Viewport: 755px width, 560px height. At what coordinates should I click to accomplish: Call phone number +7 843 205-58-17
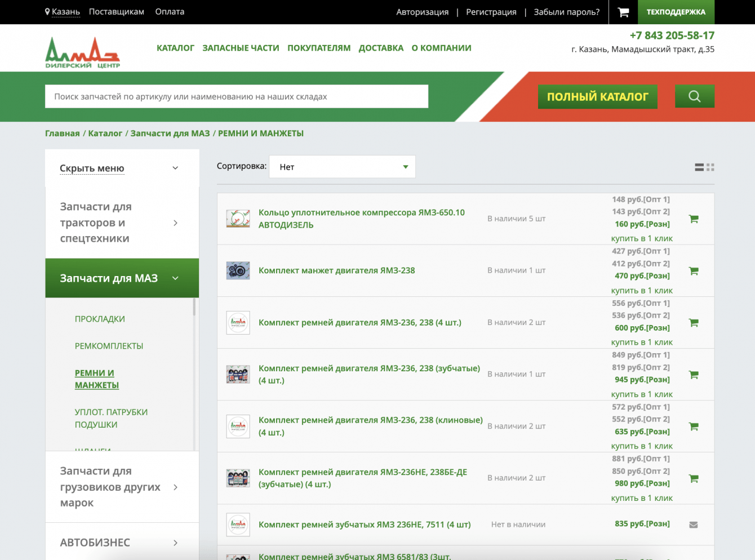(x=672, y=35)
